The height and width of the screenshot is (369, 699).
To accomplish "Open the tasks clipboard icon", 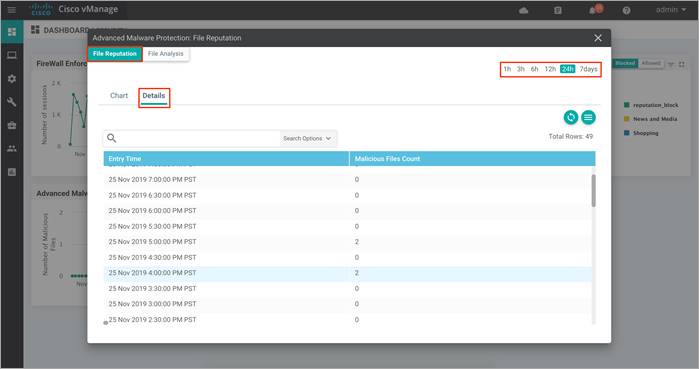I will [558, 10].
